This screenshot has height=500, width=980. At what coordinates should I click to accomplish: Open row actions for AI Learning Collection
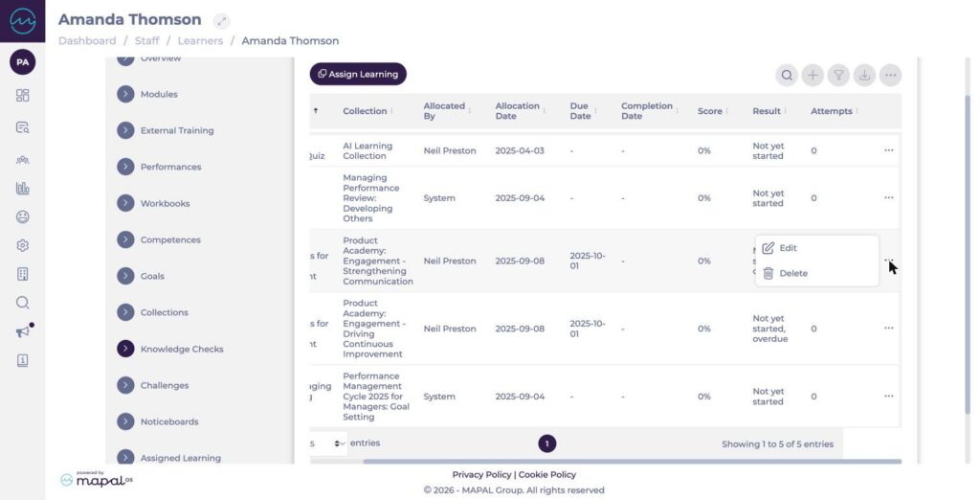pos(888,150)
